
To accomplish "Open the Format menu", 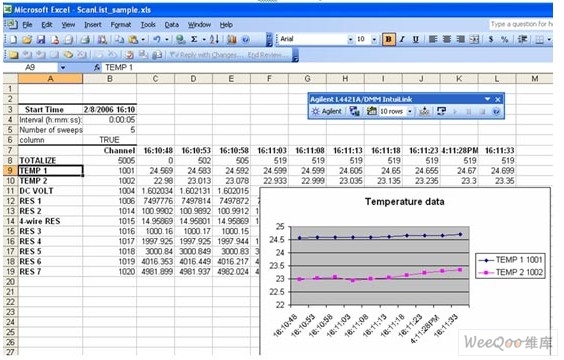I will 120,25.
